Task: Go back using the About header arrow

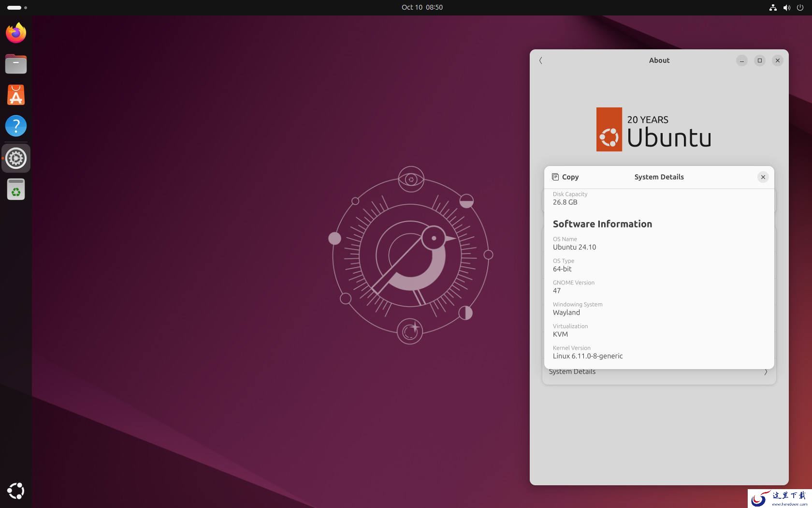Action: (541, 60)
